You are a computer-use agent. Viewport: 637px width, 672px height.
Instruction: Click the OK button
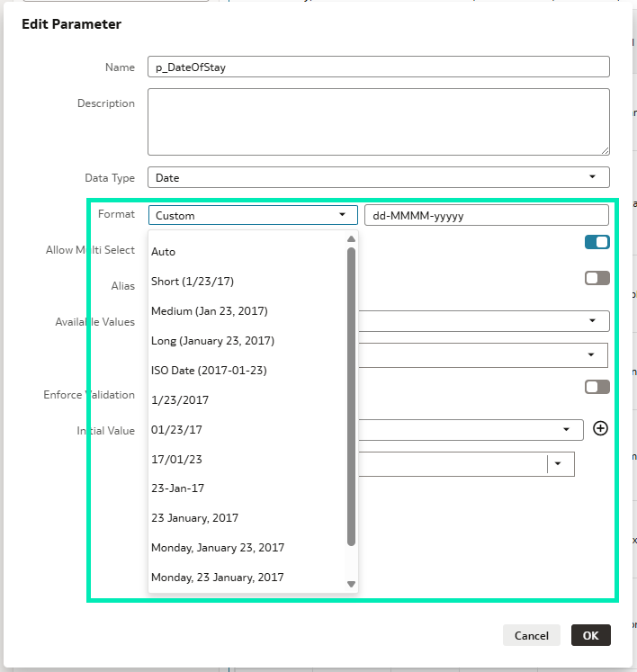click(x=590, y=635)
